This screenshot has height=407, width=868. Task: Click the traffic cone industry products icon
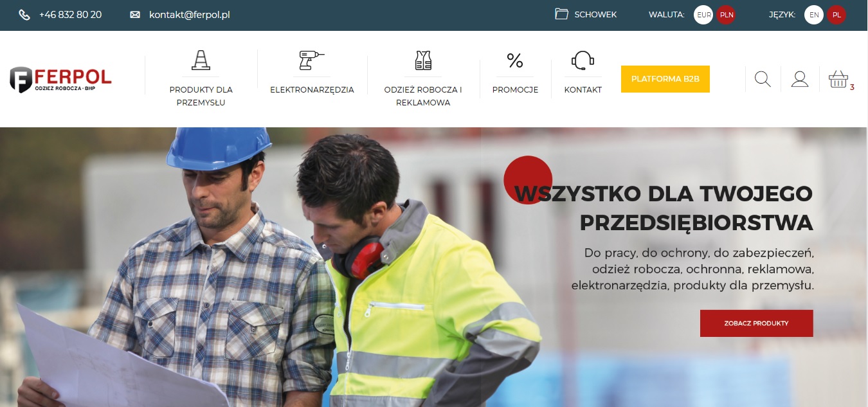tap(201, 60)
